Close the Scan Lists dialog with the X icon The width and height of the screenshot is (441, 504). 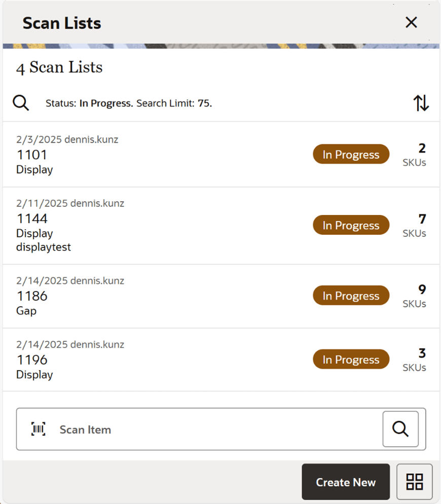(411, 22)
